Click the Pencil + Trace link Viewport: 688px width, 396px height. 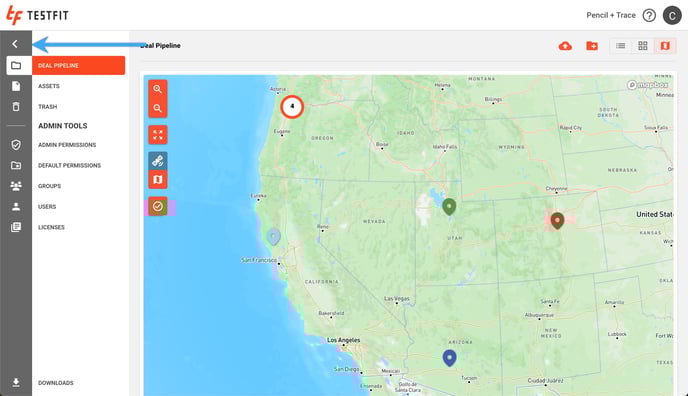click(611, 15)
